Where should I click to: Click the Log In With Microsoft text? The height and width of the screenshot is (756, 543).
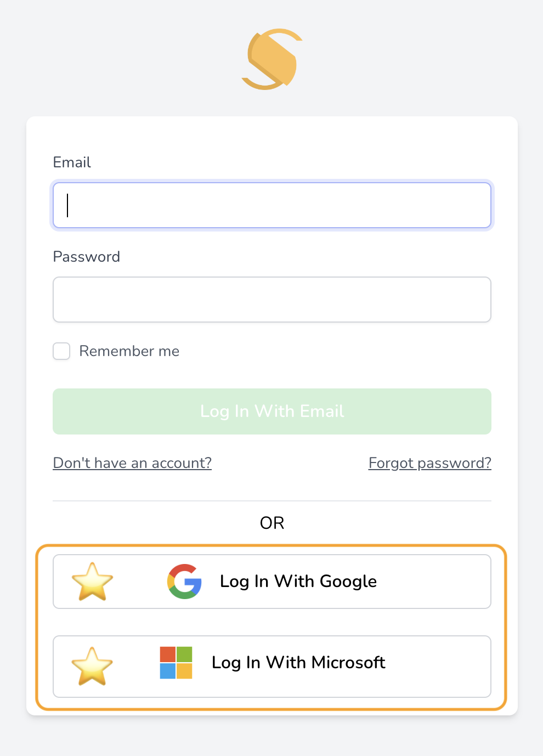click(298, 663)
